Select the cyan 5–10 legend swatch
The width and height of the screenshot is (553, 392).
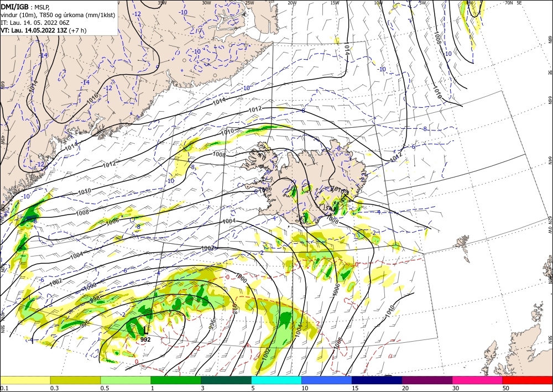click(276, 380)
